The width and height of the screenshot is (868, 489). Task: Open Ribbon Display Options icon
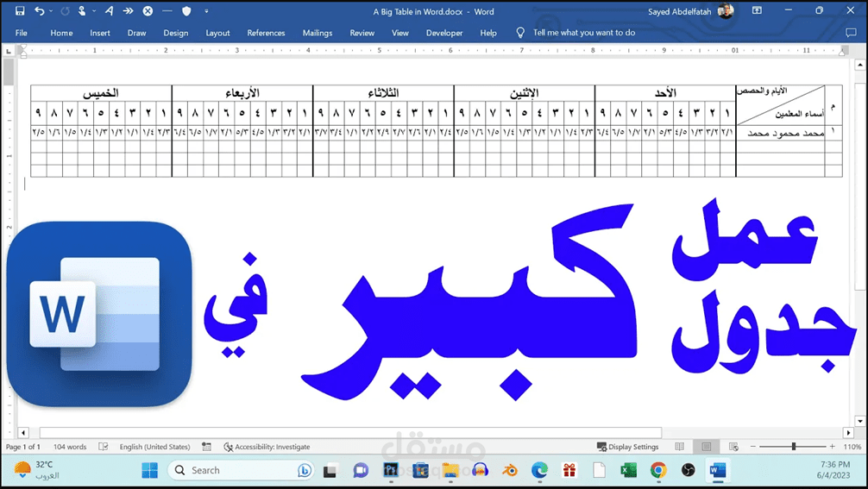point(757,10)
